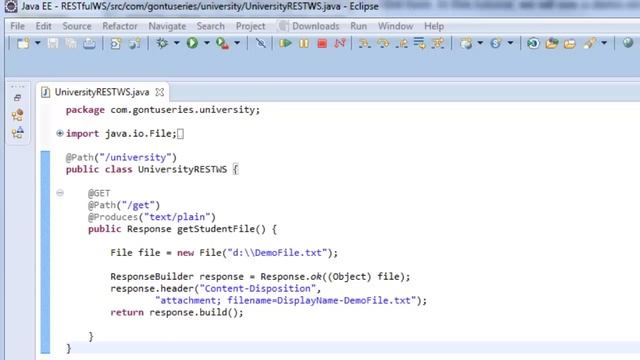Image resolution: width=640 pixels, height=360 pixels.
Task: Expand the folded import statements
Action: [60, 133]
